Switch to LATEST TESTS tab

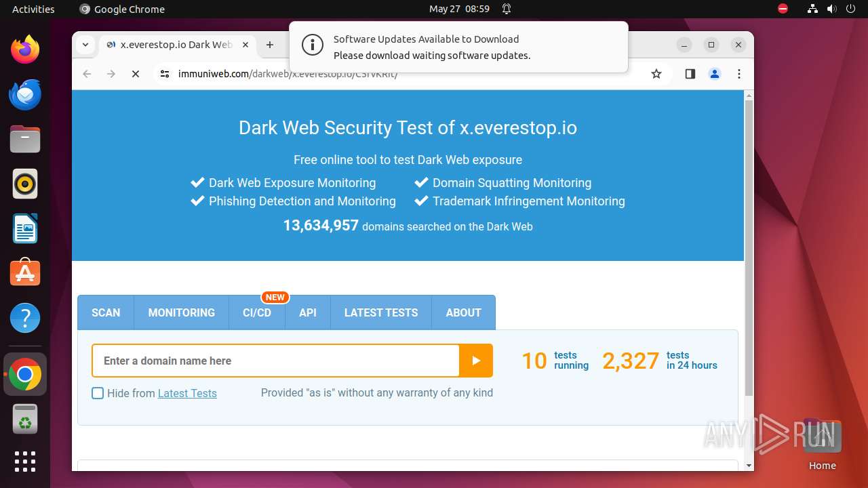click(x=381, y=312)
